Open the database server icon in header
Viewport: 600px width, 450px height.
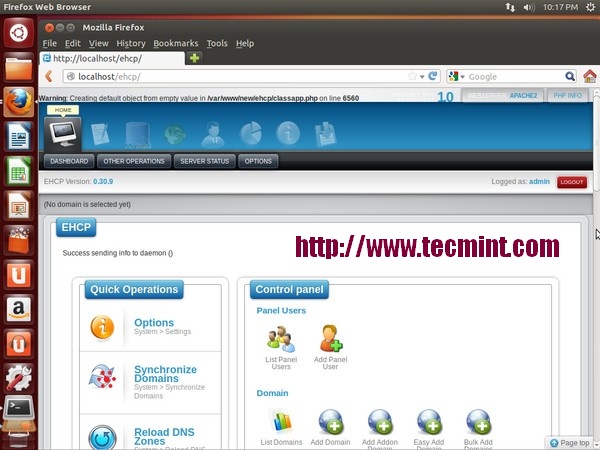(x=137, y=134)
